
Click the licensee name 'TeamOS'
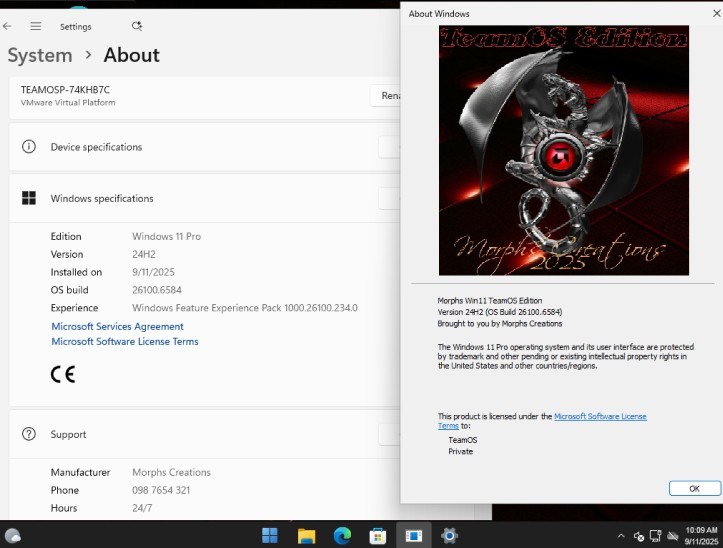[x=463, y=440]
